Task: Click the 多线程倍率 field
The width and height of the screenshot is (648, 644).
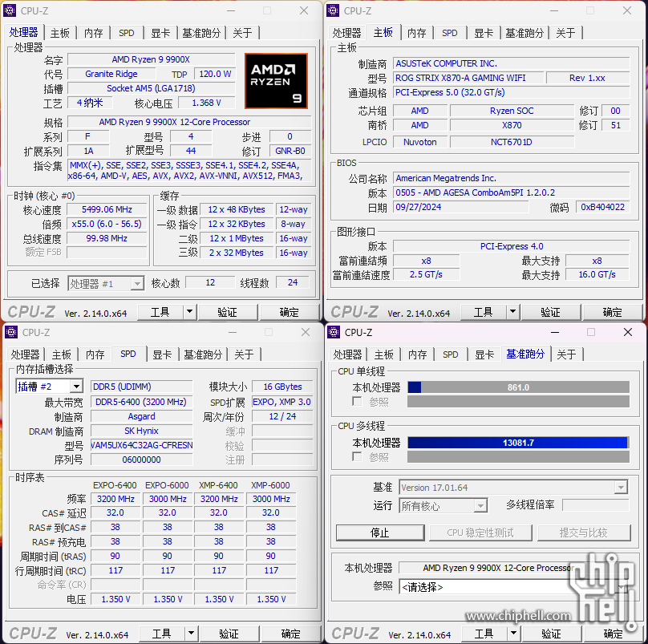Action: click(x=596, y=504)
